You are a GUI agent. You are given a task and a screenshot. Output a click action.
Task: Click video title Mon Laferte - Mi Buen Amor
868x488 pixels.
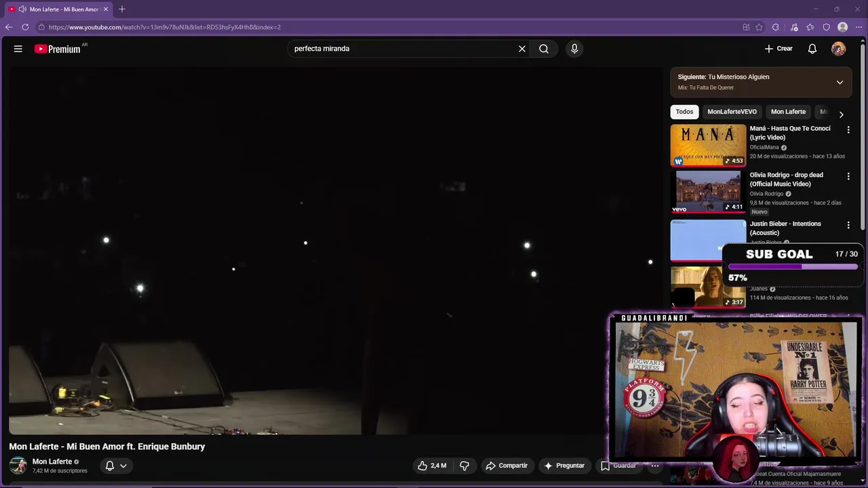tap(107, 447)
